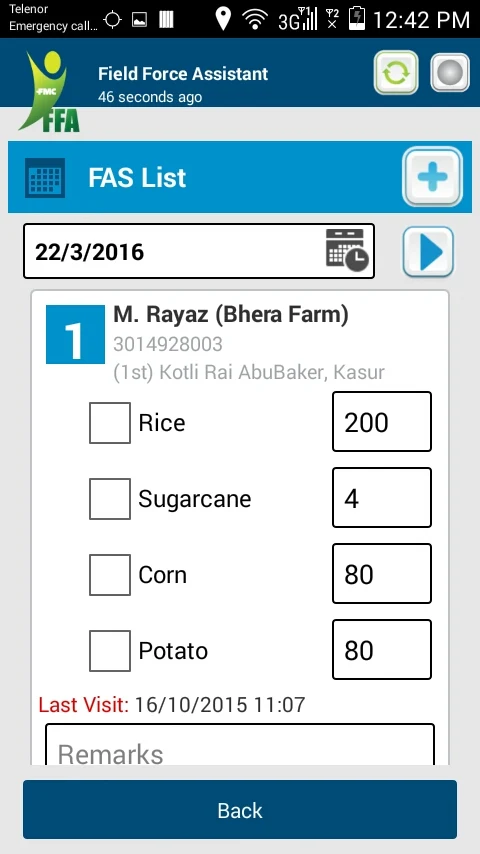Tap the FAS List header bar
This screenshot has width=480, height=854.
point(240,177)
